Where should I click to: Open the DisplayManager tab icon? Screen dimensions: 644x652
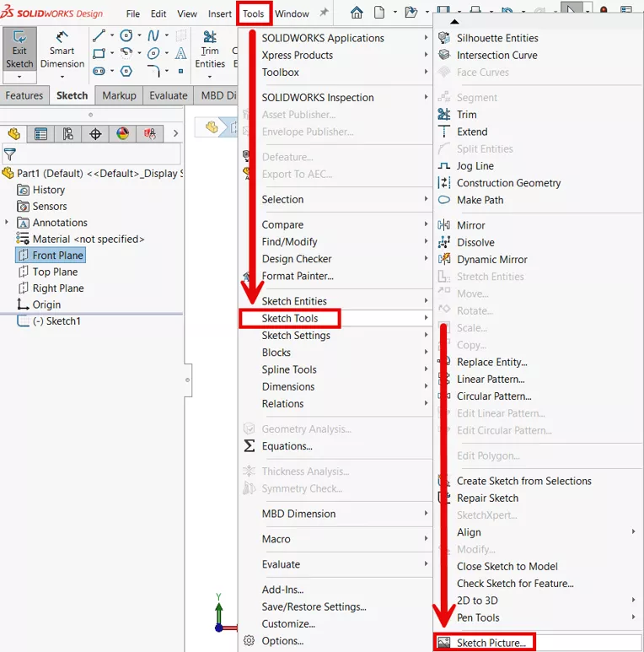(x=122, y=134)
